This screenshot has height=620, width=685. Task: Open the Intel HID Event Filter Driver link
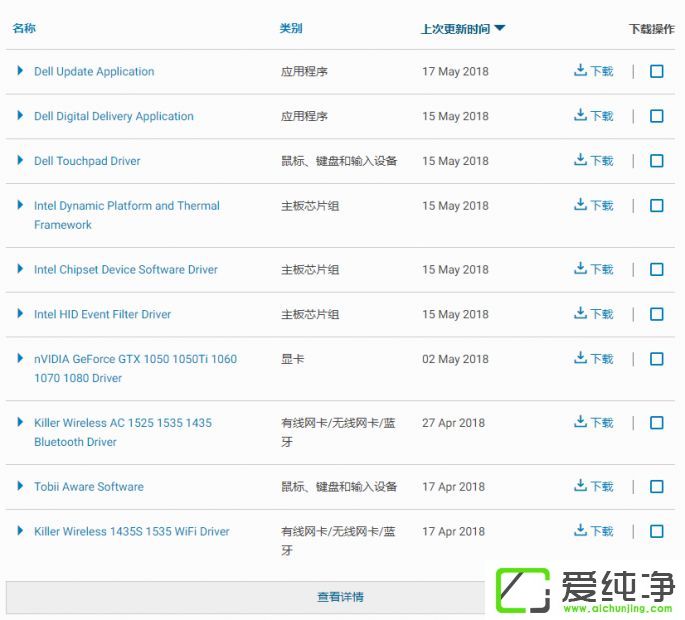tap(102, 314)
